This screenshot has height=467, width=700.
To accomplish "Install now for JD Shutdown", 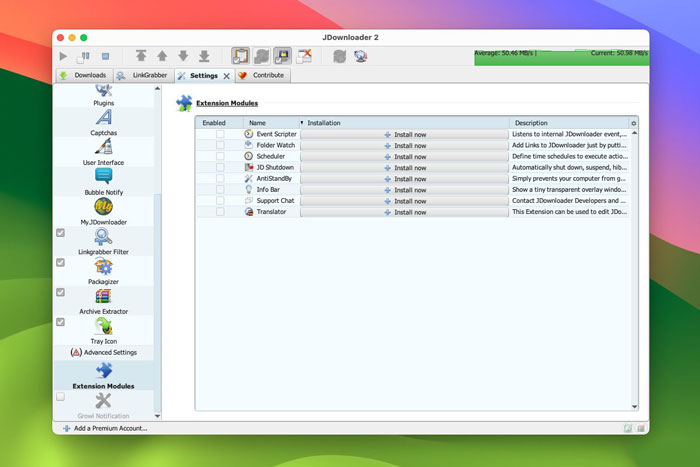I will [x=404, y=168].
